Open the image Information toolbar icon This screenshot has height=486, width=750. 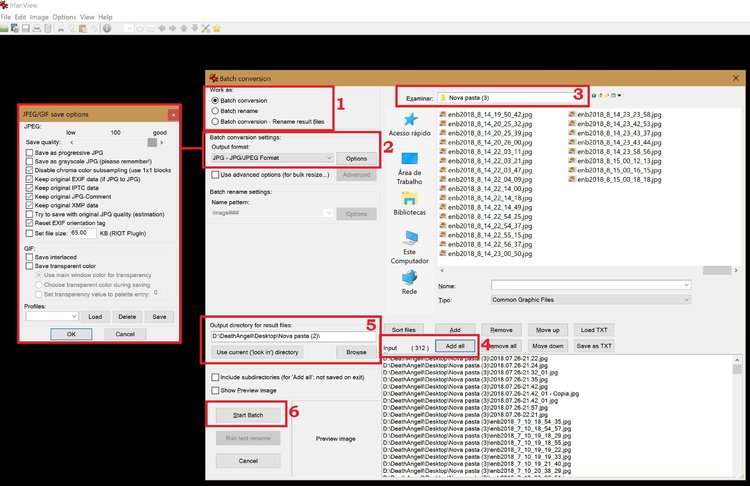click(107, 28)
